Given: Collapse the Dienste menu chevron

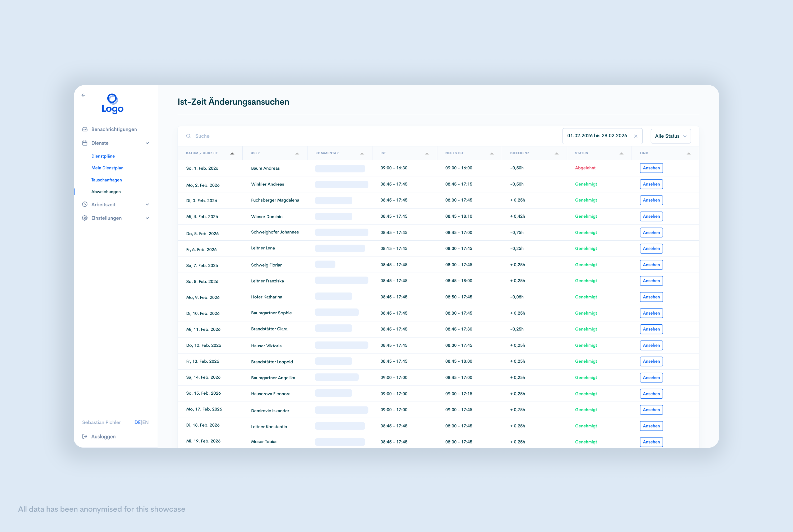Looking at the screenshot, I should (x=147, y=143).
